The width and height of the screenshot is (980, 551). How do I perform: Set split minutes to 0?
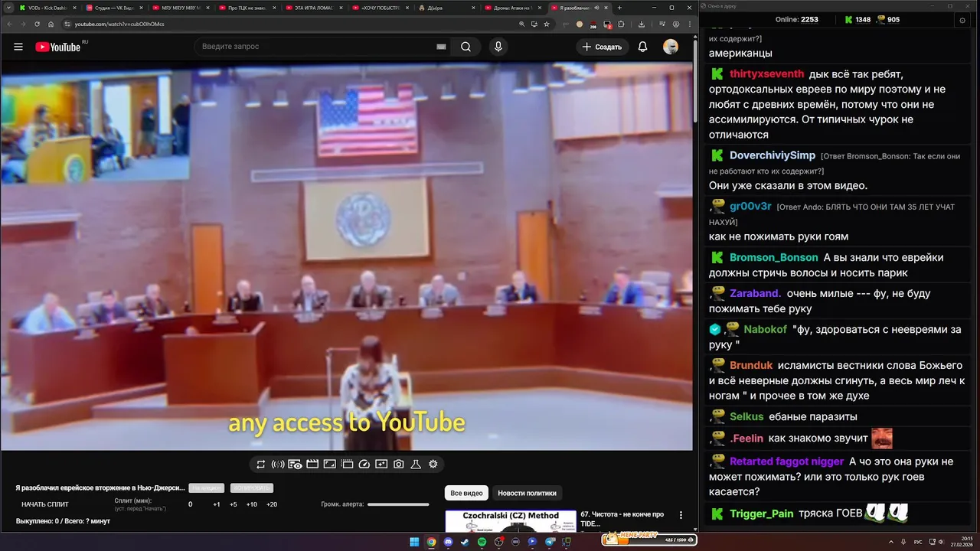[x=191, y=504]
